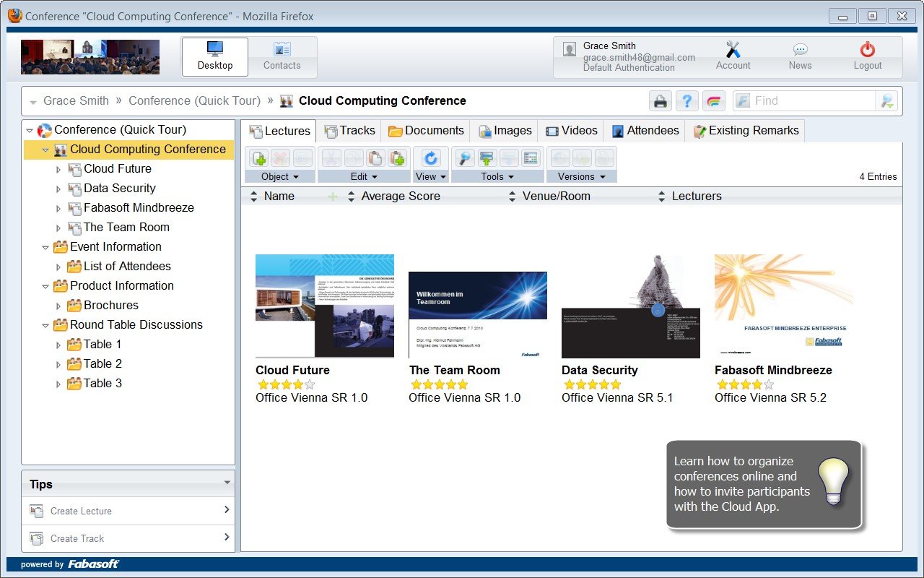Click the Firefox icon in the title bar
The image size is (924, 578).
coord(14,15)
